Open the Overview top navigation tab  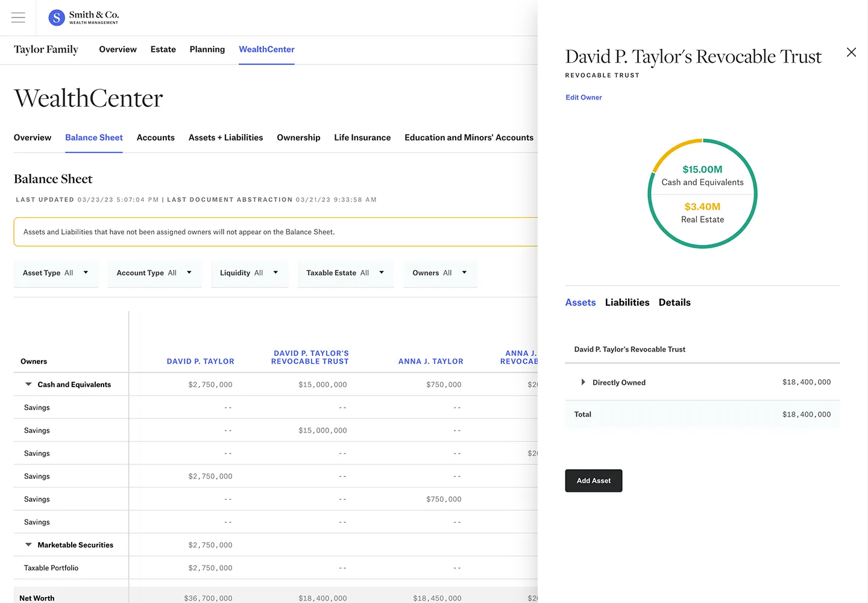click(118, 49)
